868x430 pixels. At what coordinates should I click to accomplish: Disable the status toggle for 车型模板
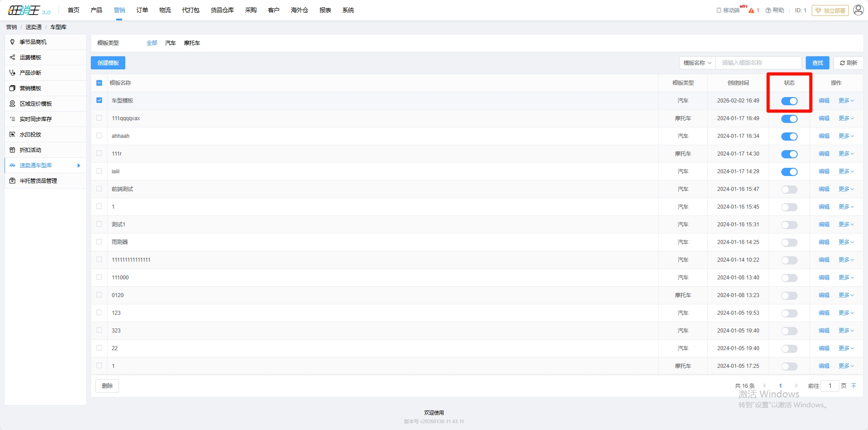click(789, 101)
